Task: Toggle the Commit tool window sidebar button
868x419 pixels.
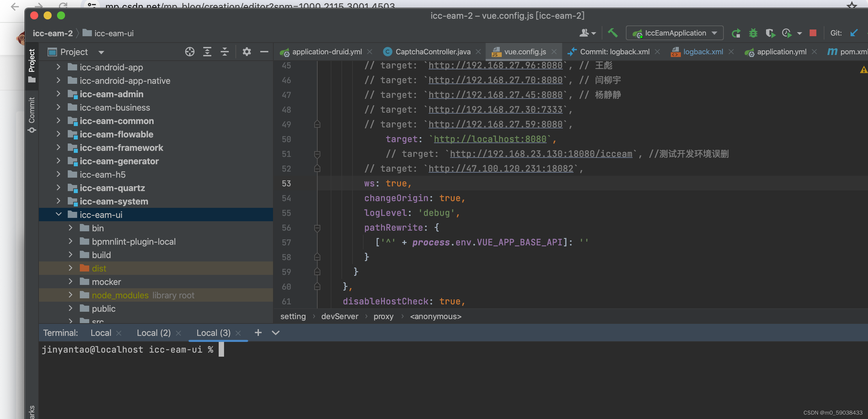Action: tap(32, 115)
